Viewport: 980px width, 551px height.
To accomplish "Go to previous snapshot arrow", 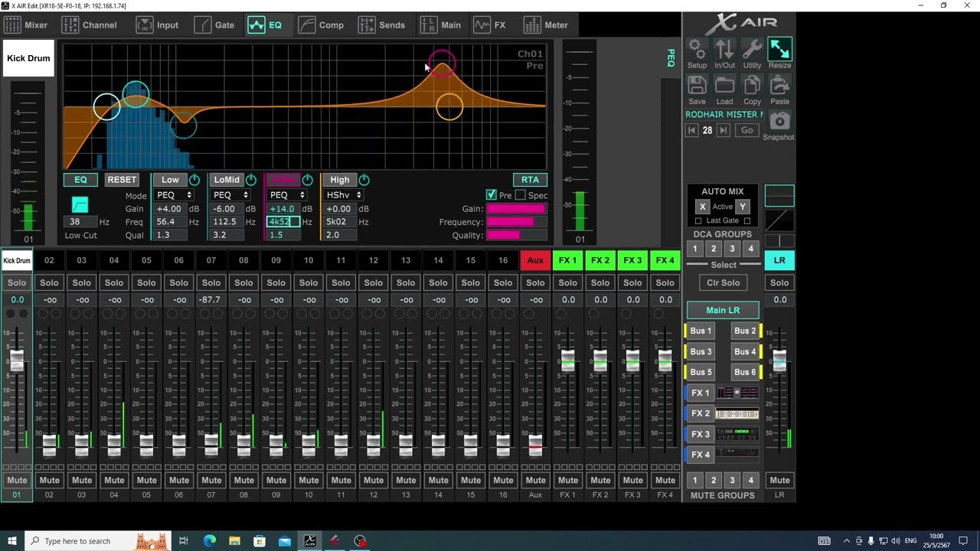I will pyautogui.click(x=691, y=131).
